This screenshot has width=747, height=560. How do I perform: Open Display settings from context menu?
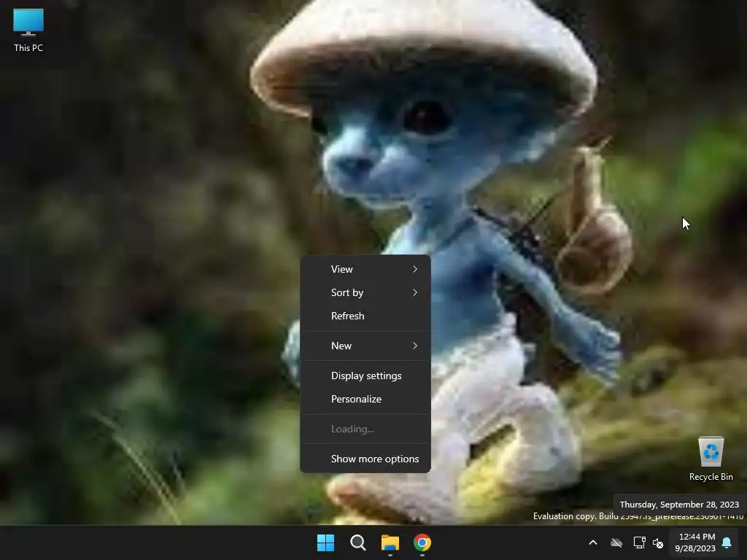[x=365, y=376]
